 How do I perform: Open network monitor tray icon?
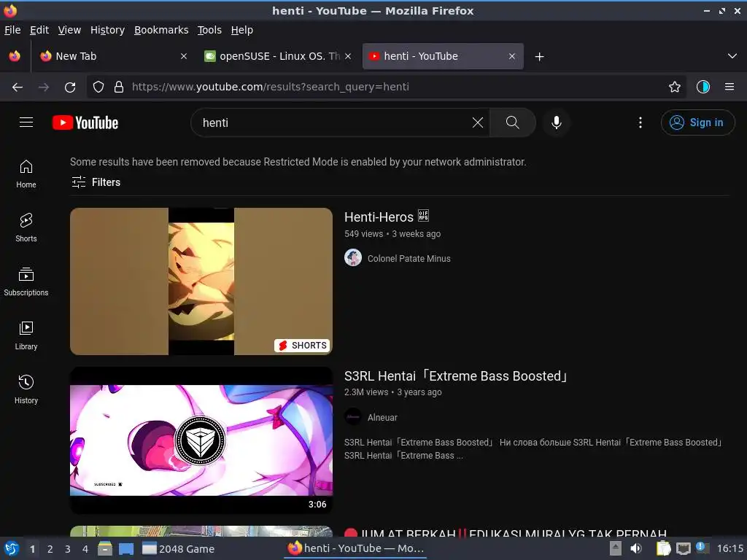[x=683, y=548]
